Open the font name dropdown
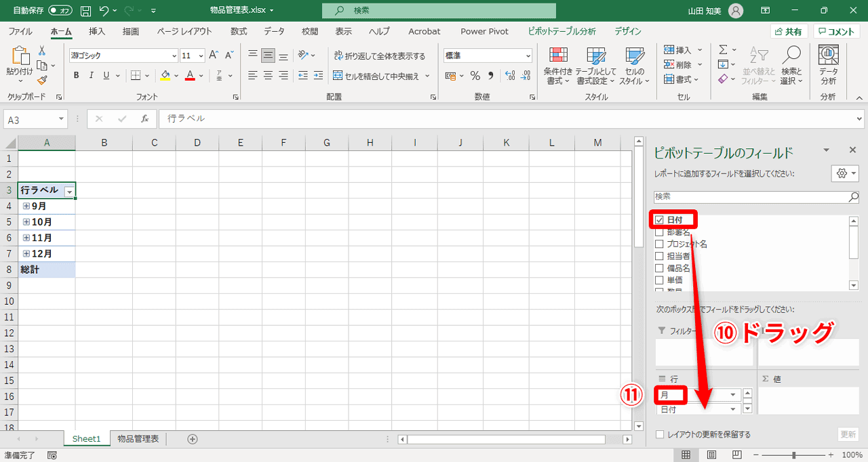 [x=174, y=56]
